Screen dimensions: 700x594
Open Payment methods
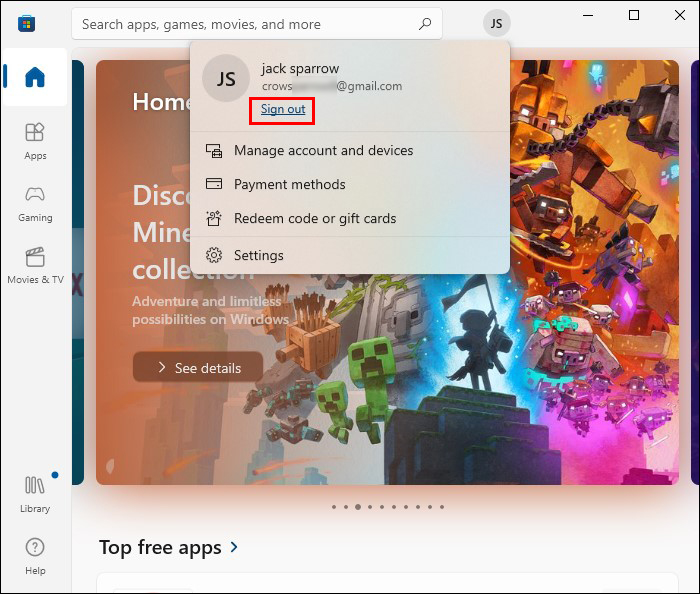click(x=350, y=184)
